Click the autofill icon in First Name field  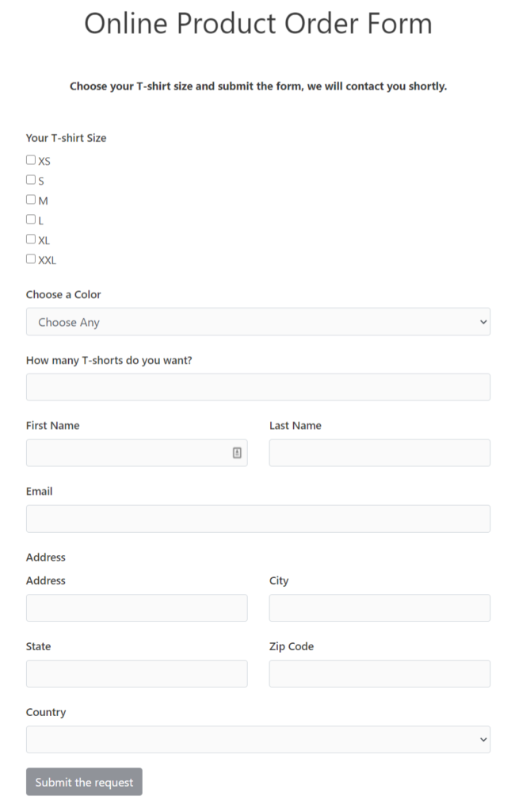click(x=237, y=452)
